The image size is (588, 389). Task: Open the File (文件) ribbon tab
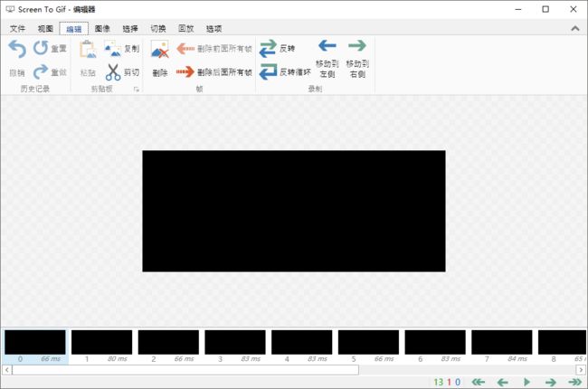point(17,29)
